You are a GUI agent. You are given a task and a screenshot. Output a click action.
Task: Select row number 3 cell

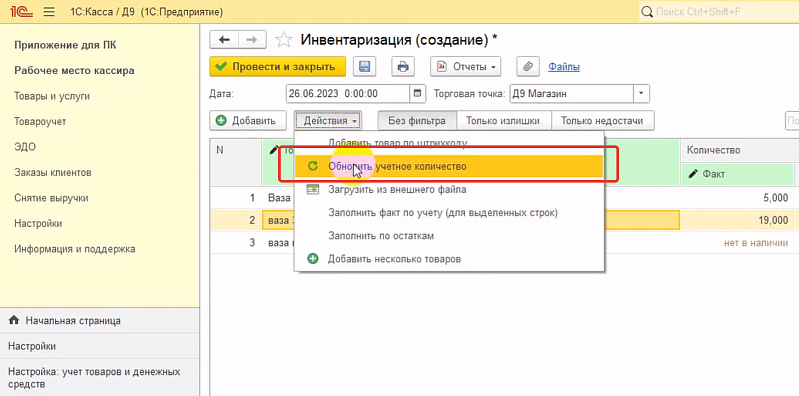pos(236,243)
